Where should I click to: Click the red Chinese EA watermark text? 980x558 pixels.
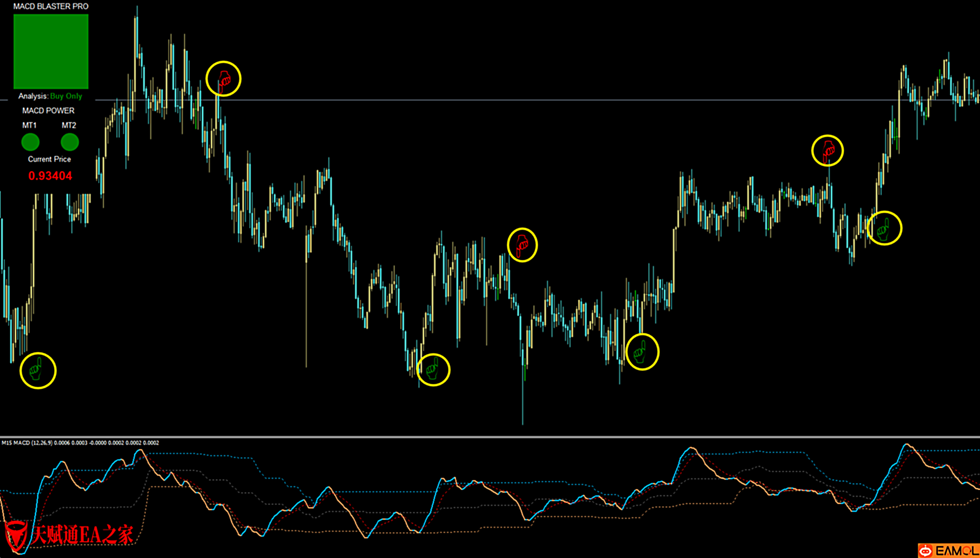click(x=83, y=535)
